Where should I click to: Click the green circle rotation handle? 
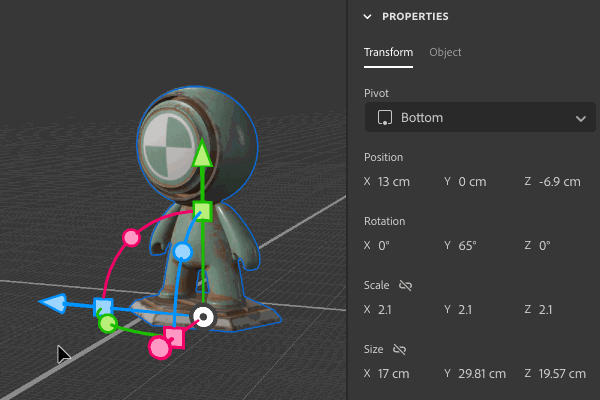tap(108, 324)
